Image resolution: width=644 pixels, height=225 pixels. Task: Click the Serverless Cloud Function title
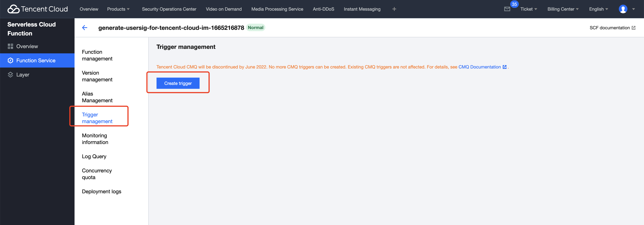click(x=31, y=29)
